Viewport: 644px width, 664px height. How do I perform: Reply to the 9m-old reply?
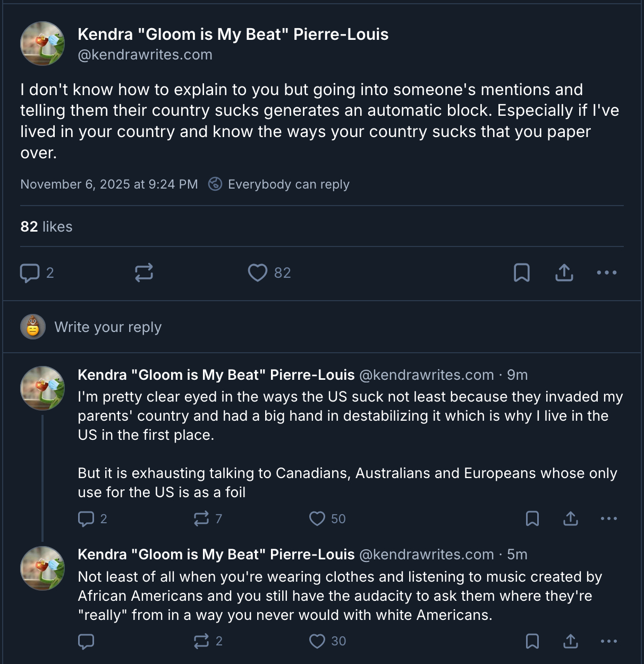point(86,518)
